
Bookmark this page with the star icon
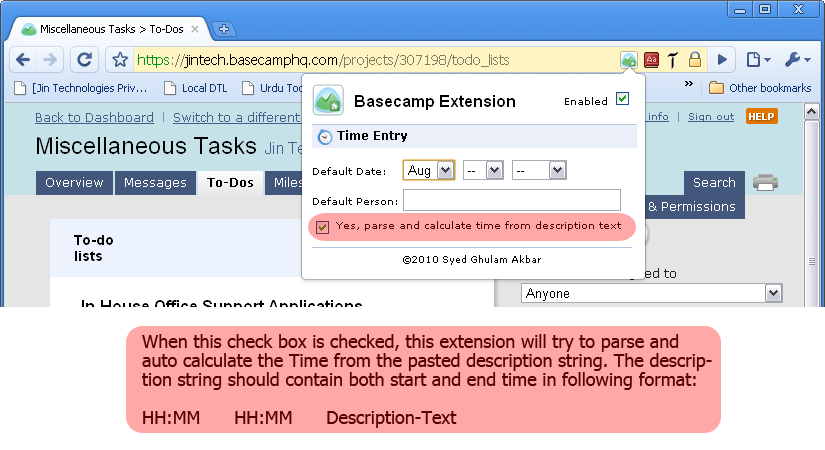(120, 59)
